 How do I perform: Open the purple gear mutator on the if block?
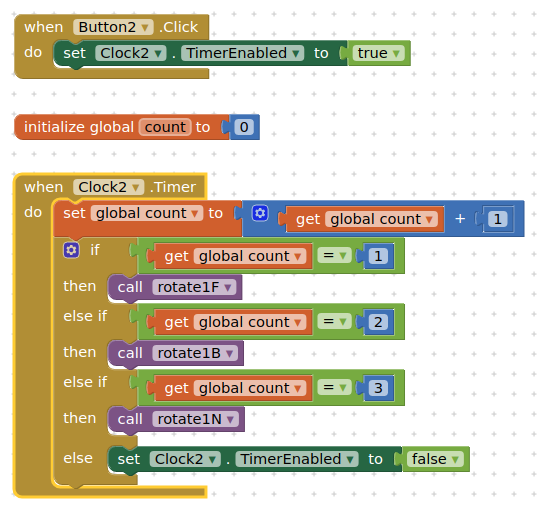tap(71, 250)
